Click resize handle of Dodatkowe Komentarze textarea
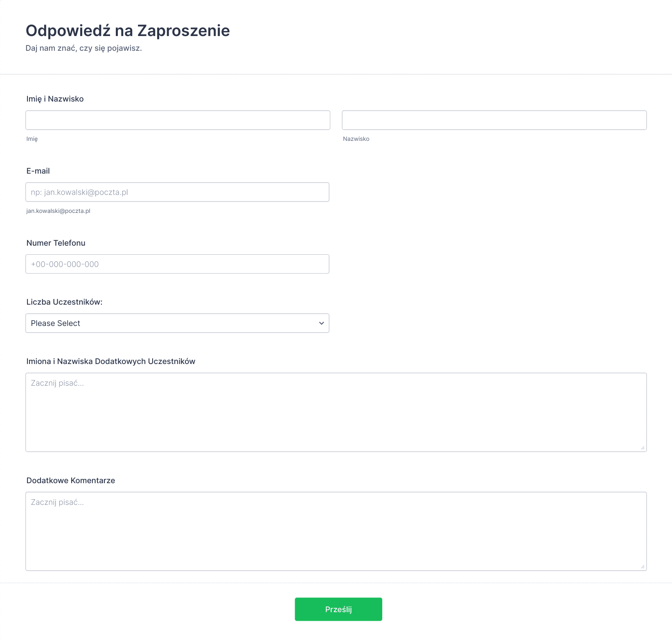This screenshot has width=672, height=640. tap(643, 566)
